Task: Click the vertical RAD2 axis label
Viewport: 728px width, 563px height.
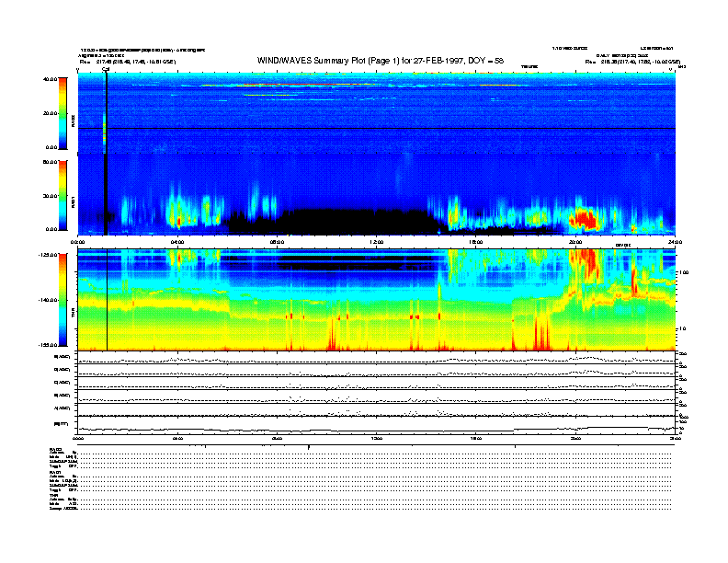Action: pos(73,121)
